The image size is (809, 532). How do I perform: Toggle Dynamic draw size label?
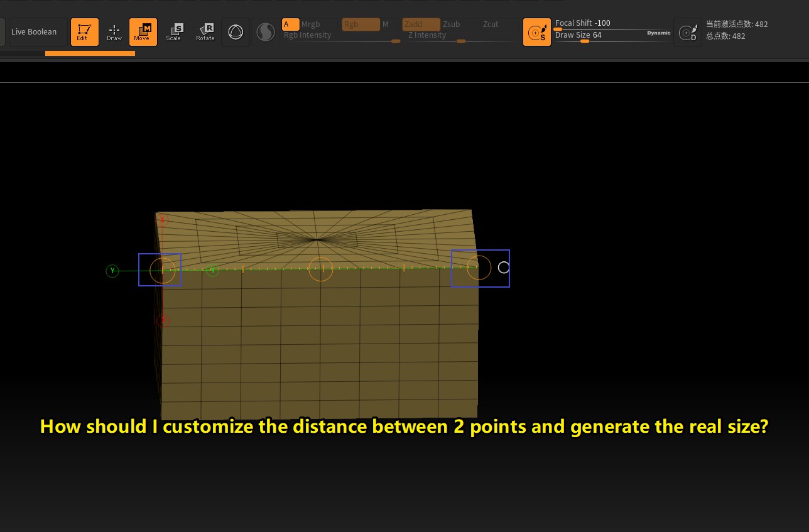pyautogui.click(x=658, y=33)
